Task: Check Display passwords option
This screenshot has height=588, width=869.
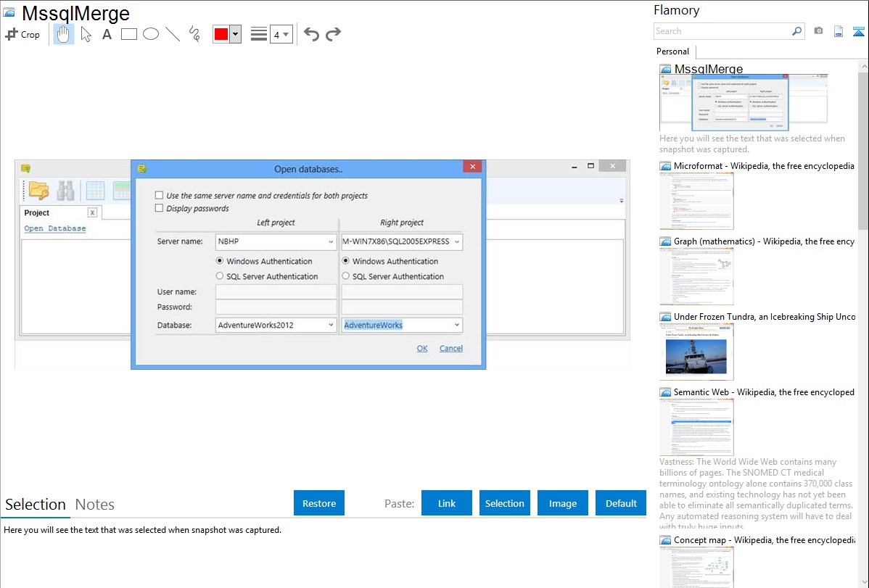Action: 159,208
